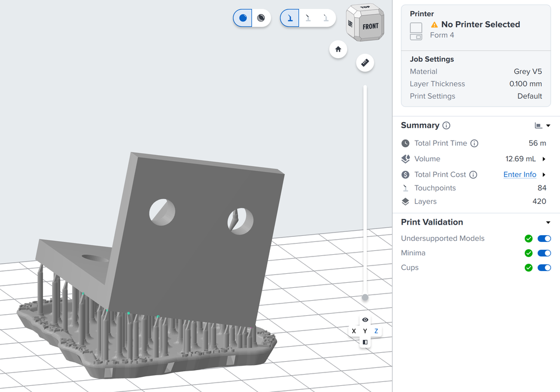Click the FRONT face of view cube
The width and height of the screenshot is (560, 392).
pos(370,26)
